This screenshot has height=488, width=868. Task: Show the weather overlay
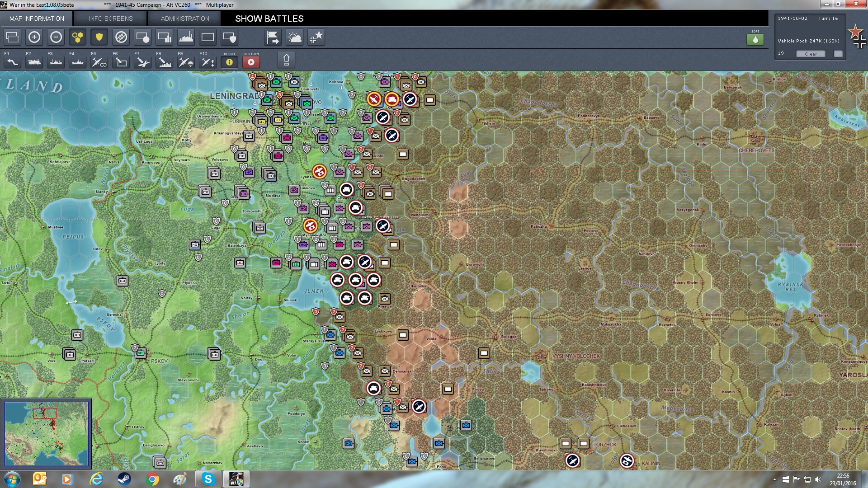click(295, 37)
